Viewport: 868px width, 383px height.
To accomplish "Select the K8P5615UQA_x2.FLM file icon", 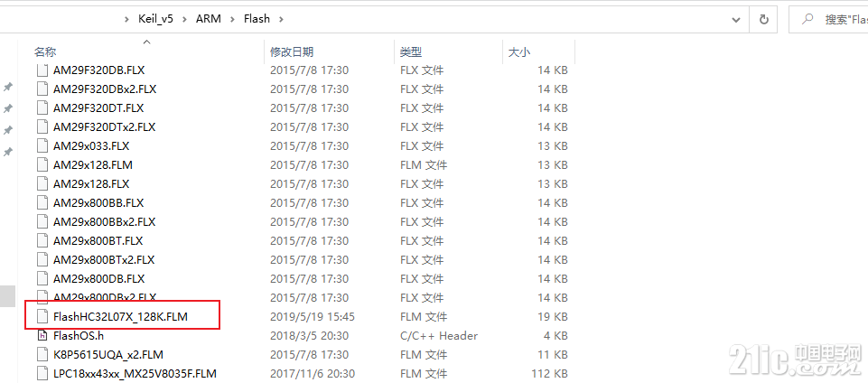I will click(x=42, y=354).
